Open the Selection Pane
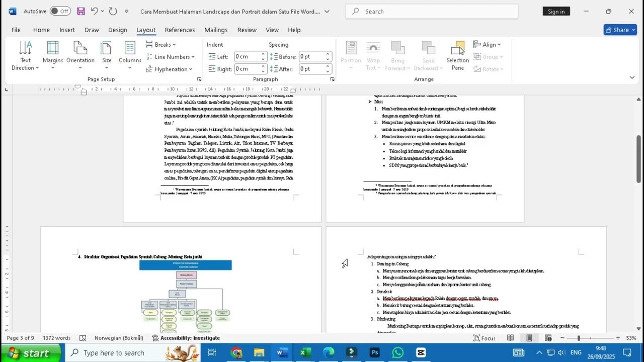Screen dimensions: 644x362 click(458, 56)
